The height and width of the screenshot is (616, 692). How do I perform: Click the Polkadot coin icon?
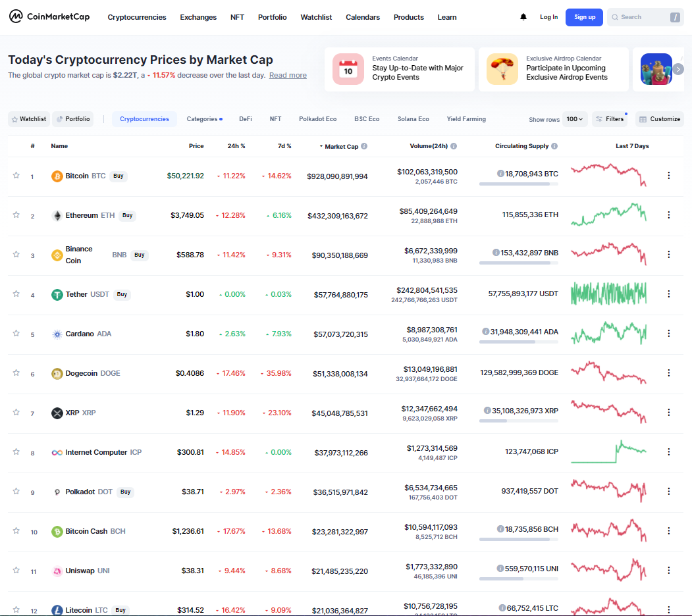(57, 492)
